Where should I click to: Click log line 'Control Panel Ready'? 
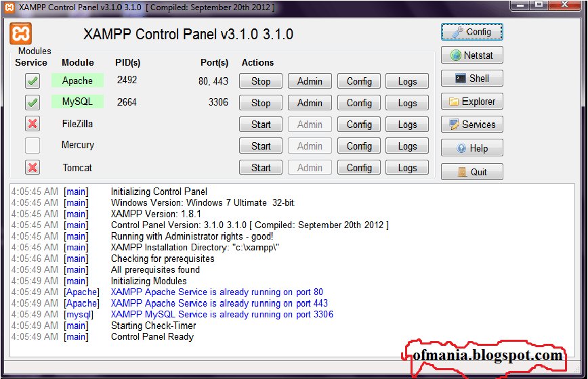[x=152, y=336]
